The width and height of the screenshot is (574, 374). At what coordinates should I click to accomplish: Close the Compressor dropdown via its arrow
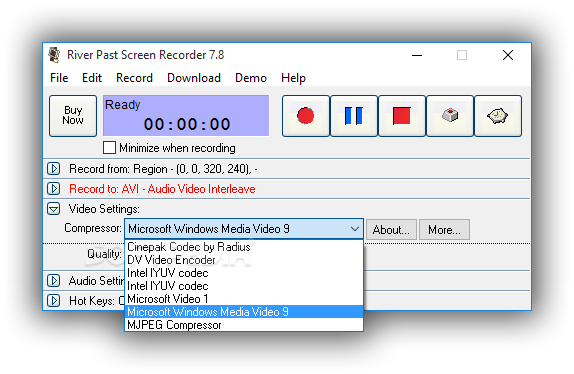(354, 229)
